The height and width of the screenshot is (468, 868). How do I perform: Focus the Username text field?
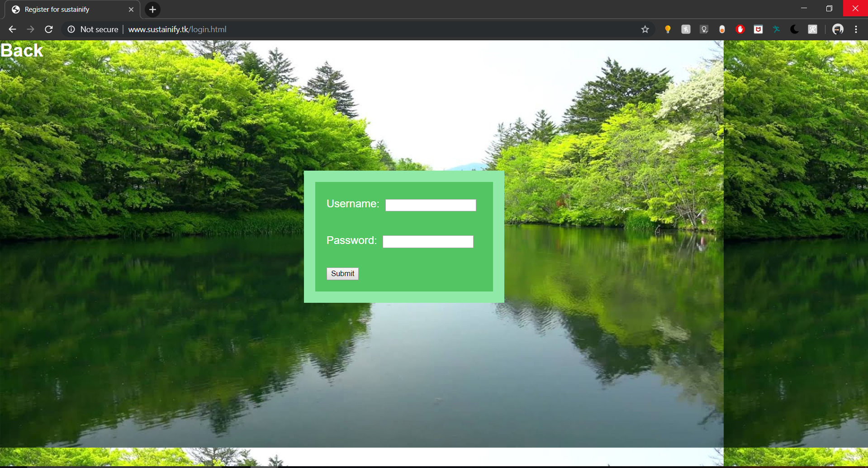click(431, 205)
